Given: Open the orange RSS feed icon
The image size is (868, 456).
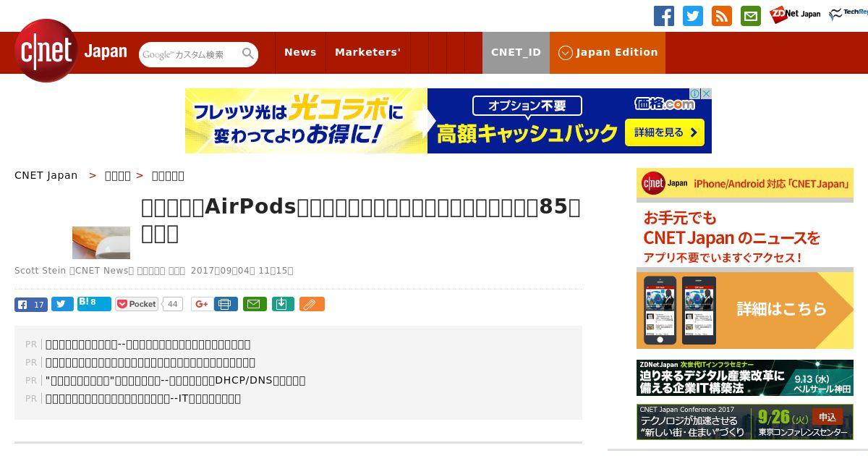Looking at the screenshot, I should coord(722,16).
